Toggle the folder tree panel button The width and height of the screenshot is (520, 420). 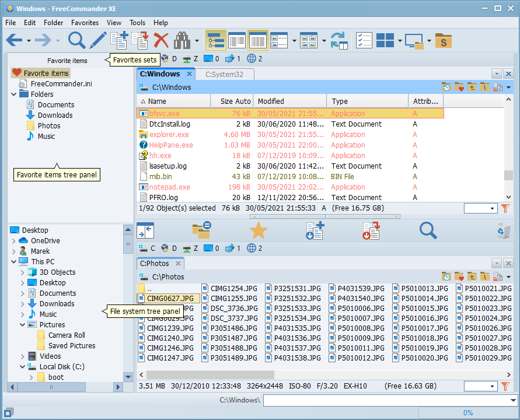[216, 40]
